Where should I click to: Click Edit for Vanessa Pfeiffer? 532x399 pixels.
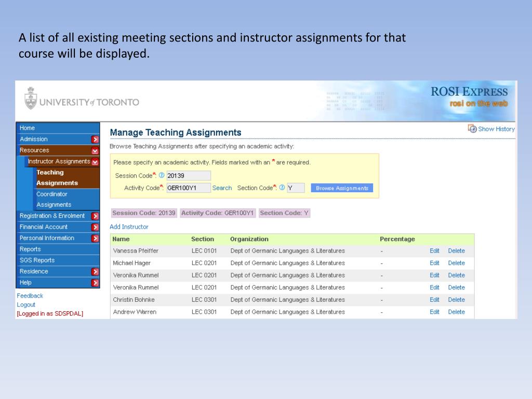click(x=434, y=251)
